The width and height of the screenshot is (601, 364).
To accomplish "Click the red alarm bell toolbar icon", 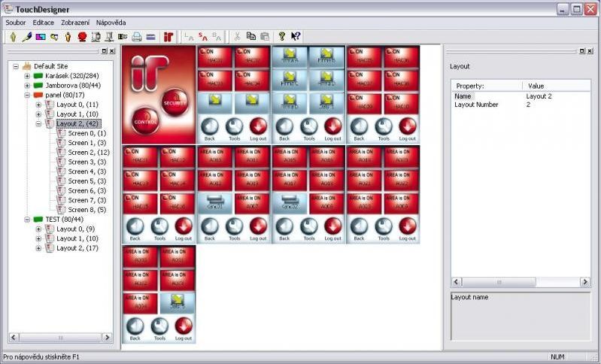I will (x=82, y=36).
